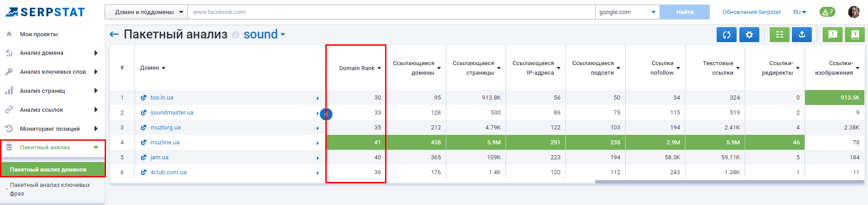Click the green feedback exclamation button
The image size is (868, 205).
[833, 34]
